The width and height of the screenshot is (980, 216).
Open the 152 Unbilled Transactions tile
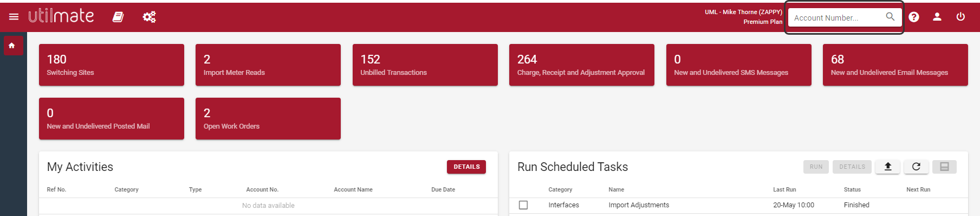425,65
